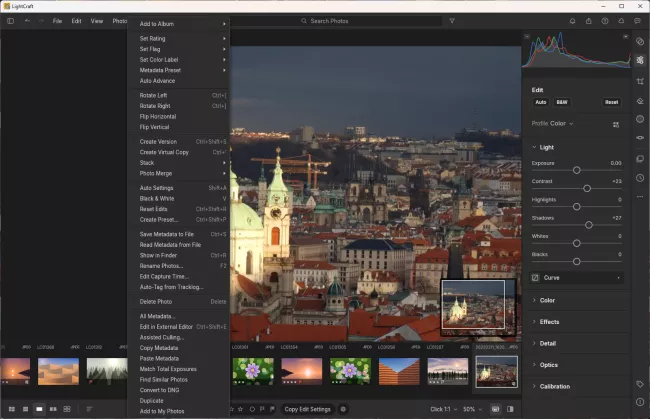The image size is (650, 419).
Task: Toggle compare view mode
Action: (x=53, y=409)
